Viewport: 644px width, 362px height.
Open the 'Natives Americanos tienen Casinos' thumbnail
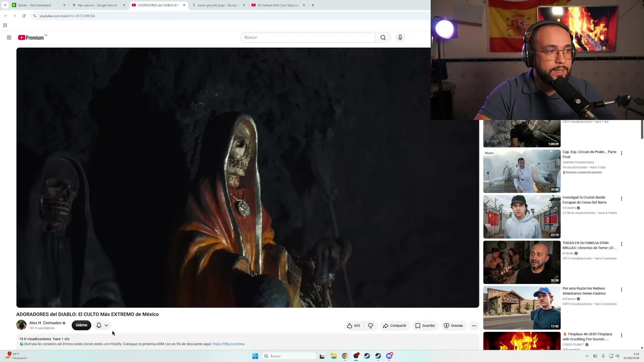[x=522, y=308]
